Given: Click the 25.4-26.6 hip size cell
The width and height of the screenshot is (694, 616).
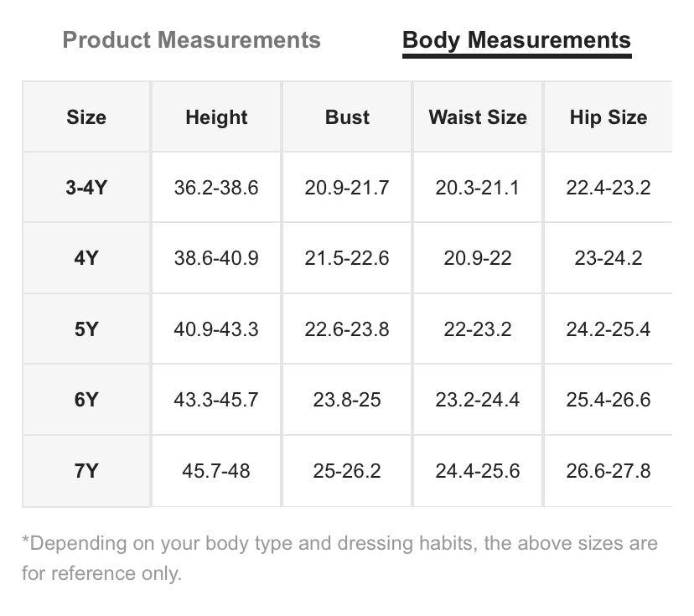Looking at the screenshot, I should [609, 400].
